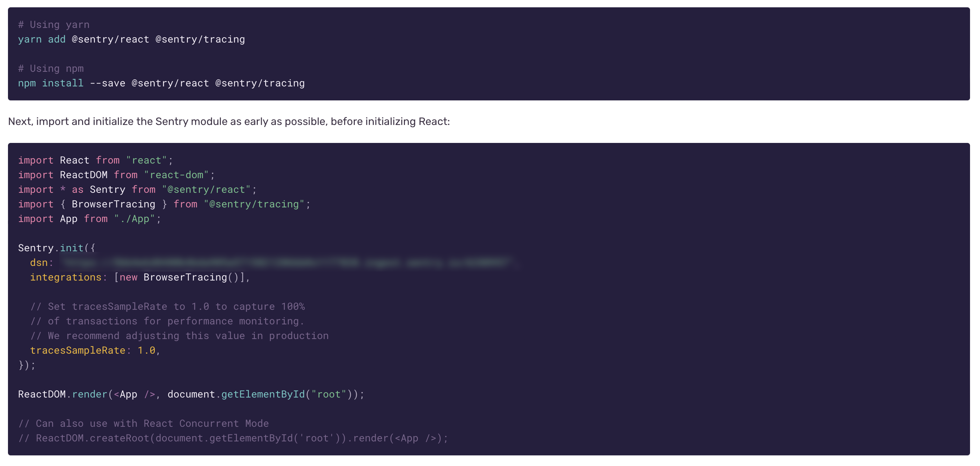
Task: Select the BrowserTracing import line
Action: click(x=163, y=204)
